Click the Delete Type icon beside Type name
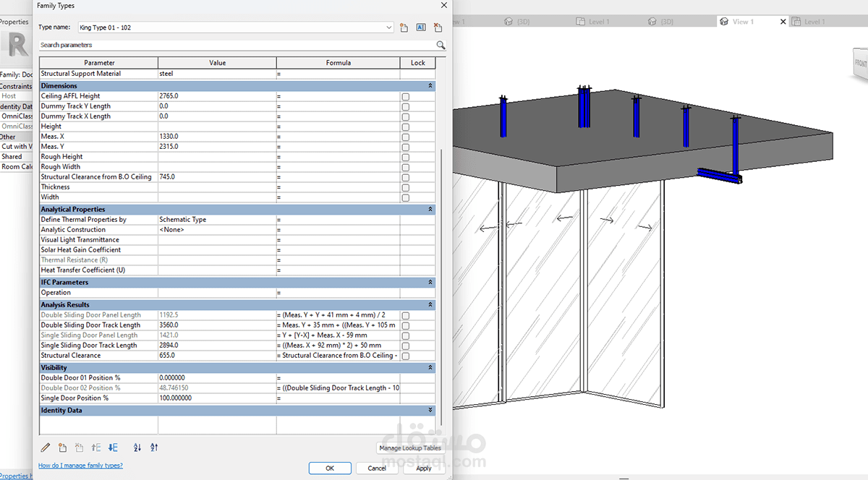 pos(438,27)
